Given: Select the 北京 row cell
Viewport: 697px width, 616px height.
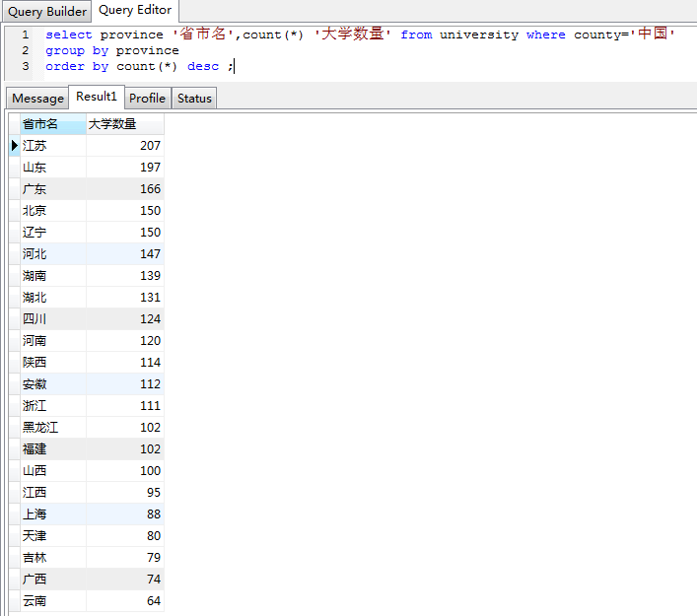Looking at the screenshot, I should tap(53, 211).
